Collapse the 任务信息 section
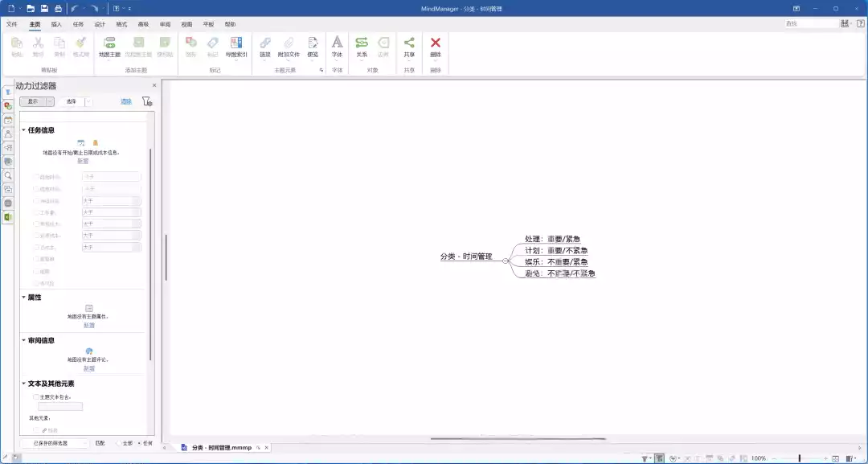The height and width of the screenshot is (464, 868). (24, 130)
